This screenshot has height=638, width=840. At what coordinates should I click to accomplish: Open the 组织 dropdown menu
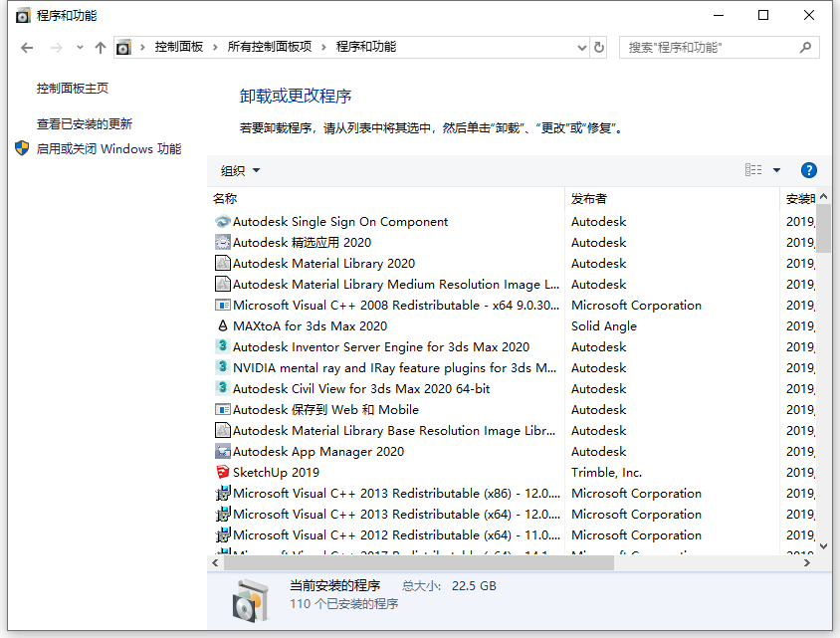240,171
